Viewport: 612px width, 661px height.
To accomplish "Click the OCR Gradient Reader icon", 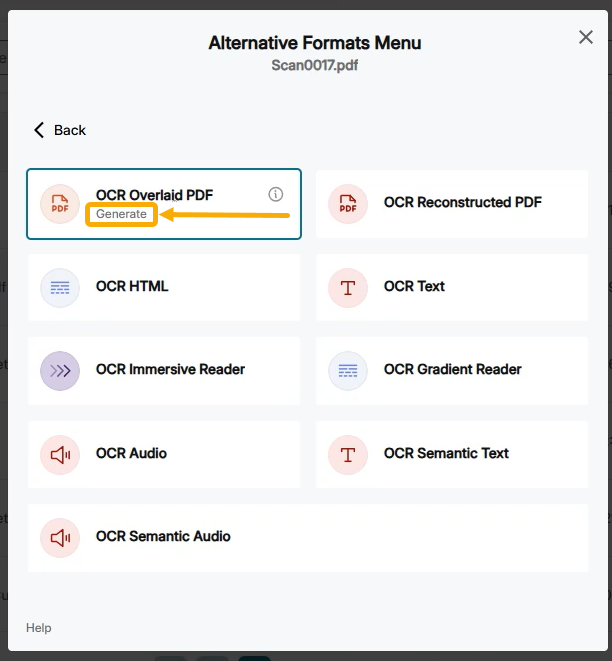I will coord(348,370).
